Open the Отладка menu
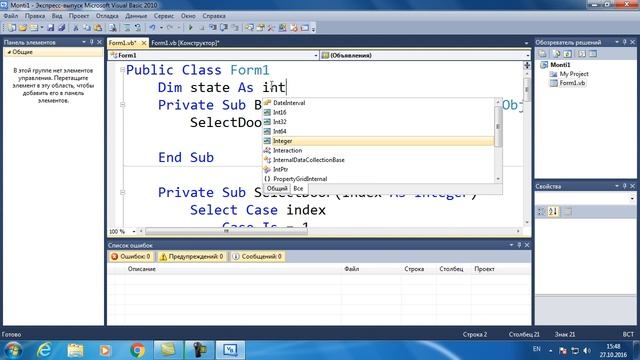640x360 pixels. (107, 16)
